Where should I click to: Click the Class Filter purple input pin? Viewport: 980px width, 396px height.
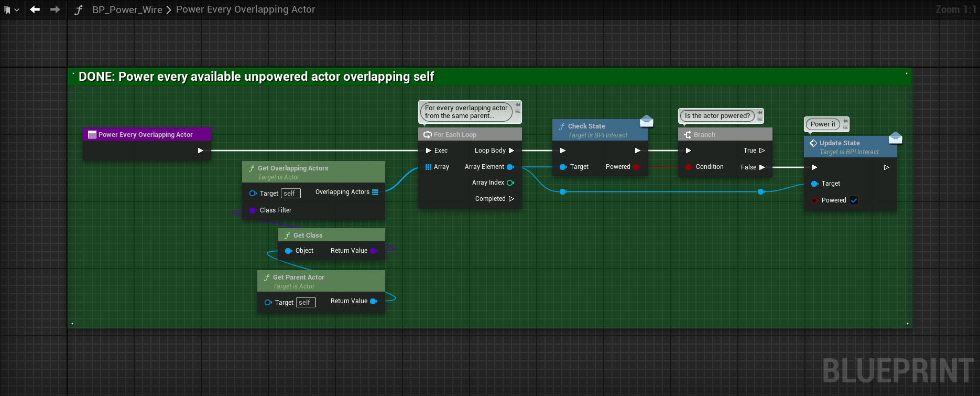tap(253, 210)
